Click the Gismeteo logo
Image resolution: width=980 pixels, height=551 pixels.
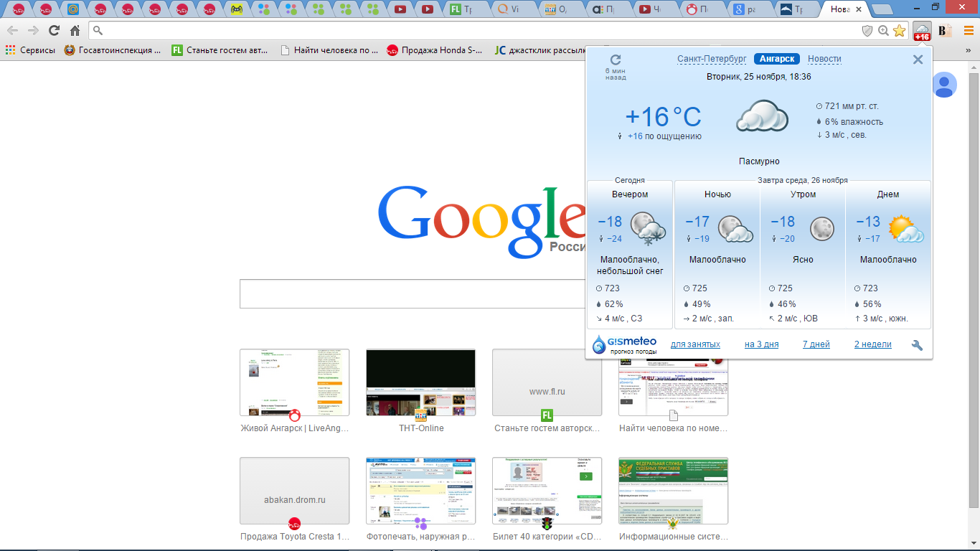click(624, 344)
